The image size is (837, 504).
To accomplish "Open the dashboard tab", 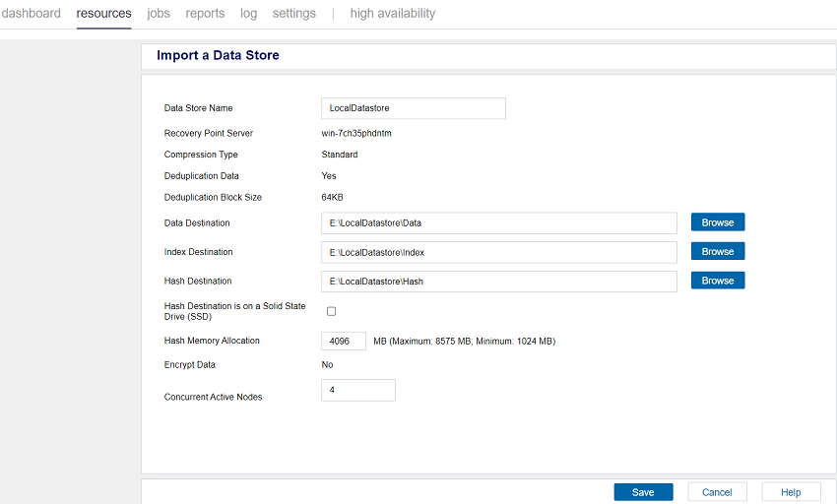I will [31, 14].
